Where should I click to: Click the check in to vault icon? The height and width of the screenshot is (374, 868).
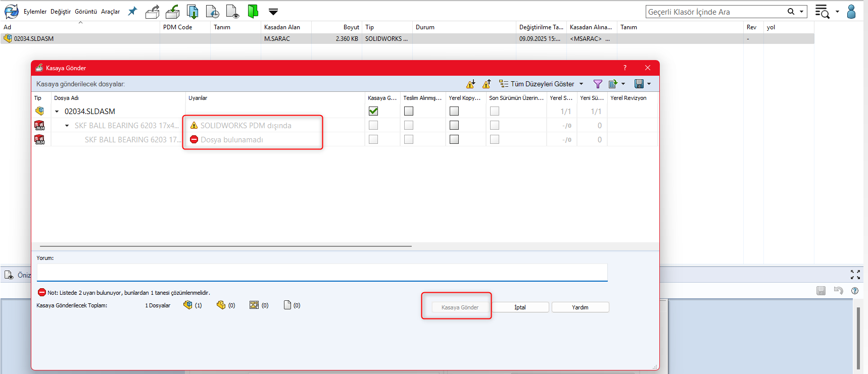tap(173, 11)
